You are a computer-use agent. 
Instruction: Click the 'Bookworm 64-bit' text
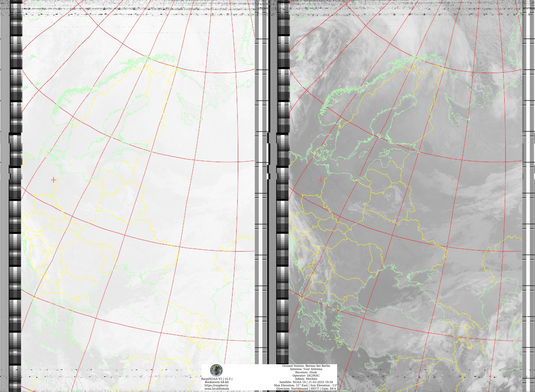pyautogui.click(x=217, y=382)
